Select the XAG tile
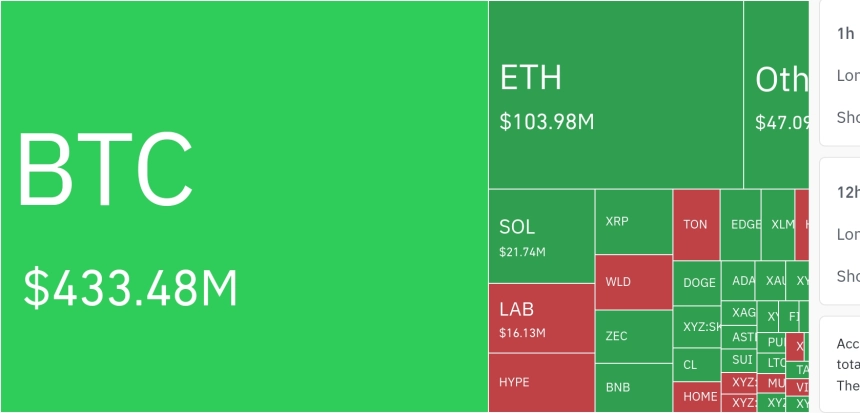 coord(739,313)
